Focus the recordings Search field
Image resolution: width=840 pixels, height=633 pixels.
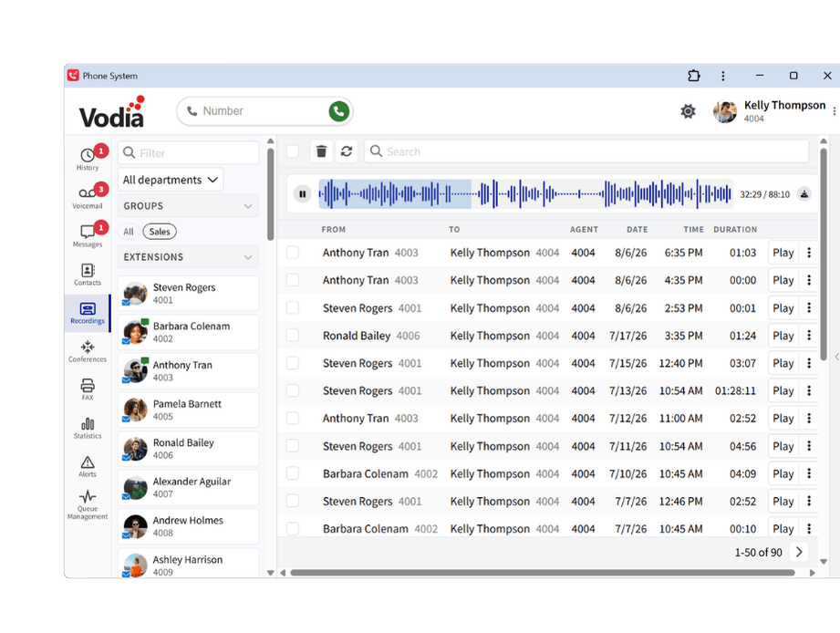click(x=586, y=151)
